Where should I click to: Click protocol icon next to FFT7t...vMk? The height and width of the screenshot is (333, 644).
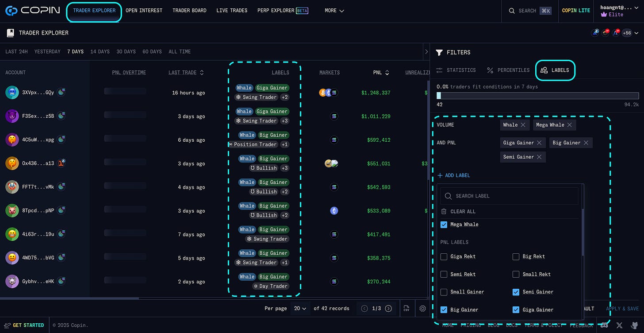[x=61, y=187]
